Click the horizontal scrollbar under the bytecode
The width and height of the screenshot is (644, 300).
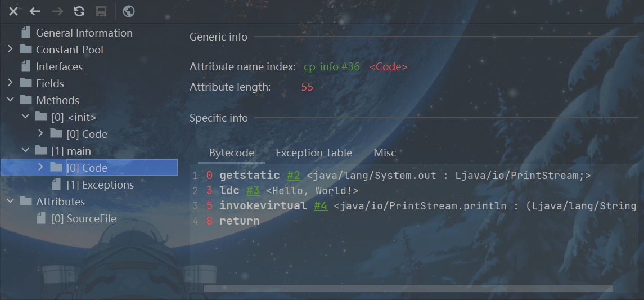[408, 289]
